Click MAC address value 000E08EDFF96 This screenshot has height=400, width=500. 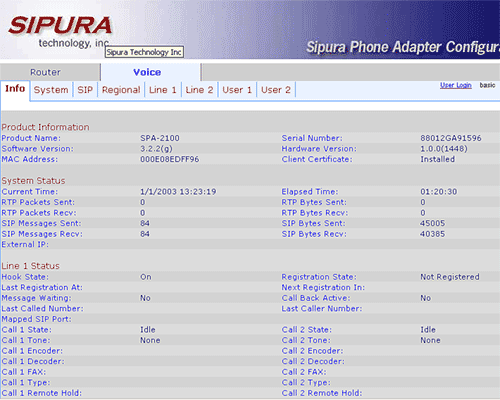pyautogui.click(x=169, y=159)
